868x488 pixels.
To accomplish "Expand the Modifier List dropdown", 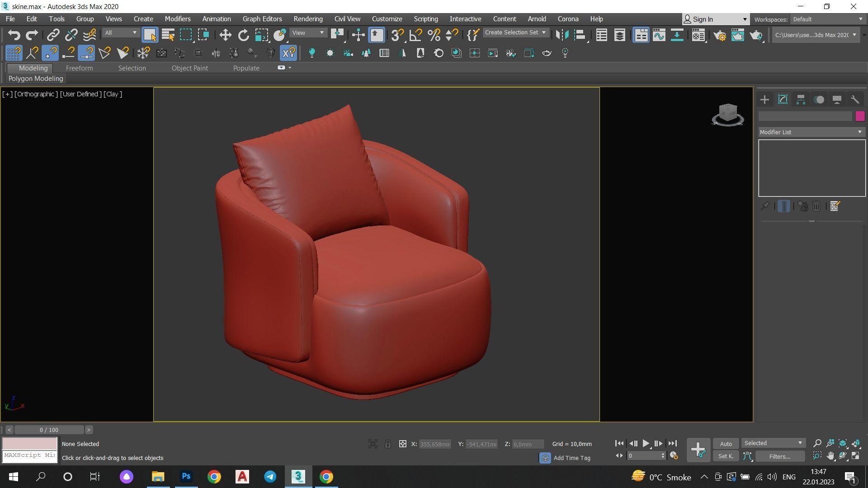I will pos(811,132).
